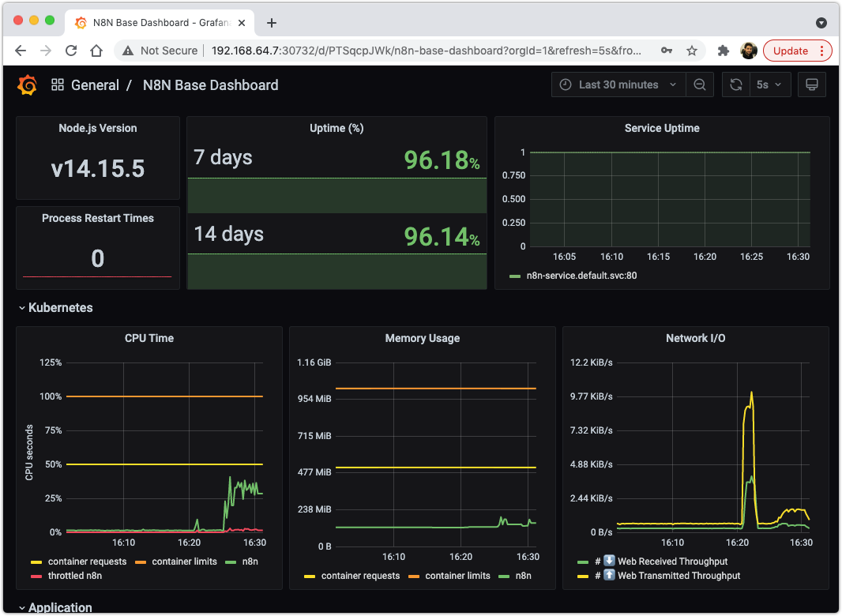
Task: Toggle n8n-service.default.svc:80 legend series
Action: (581, 276)
